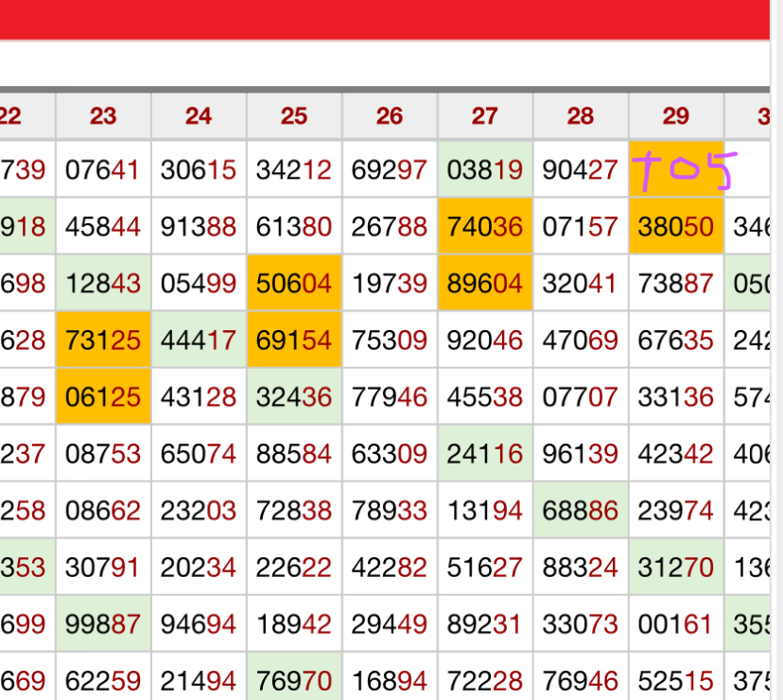
Task: Click number 90427 in column 28
Action: coord(581,170)
